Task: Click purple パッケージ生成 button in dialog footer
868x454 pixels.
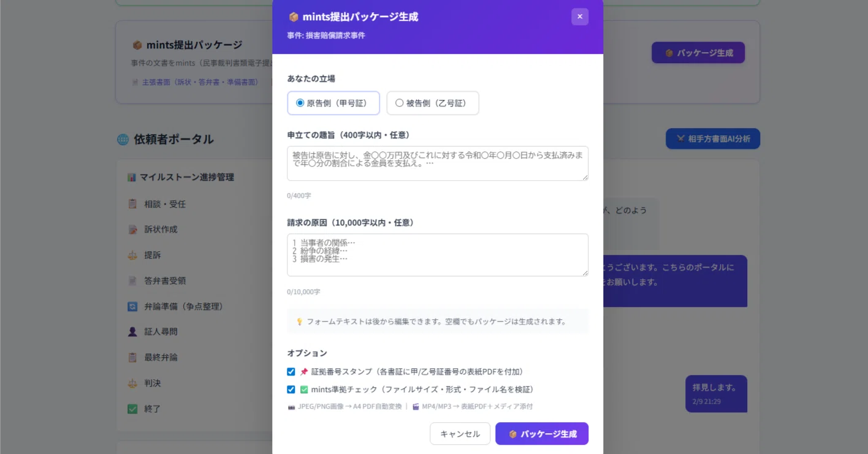Action: (x=542, y=434)
